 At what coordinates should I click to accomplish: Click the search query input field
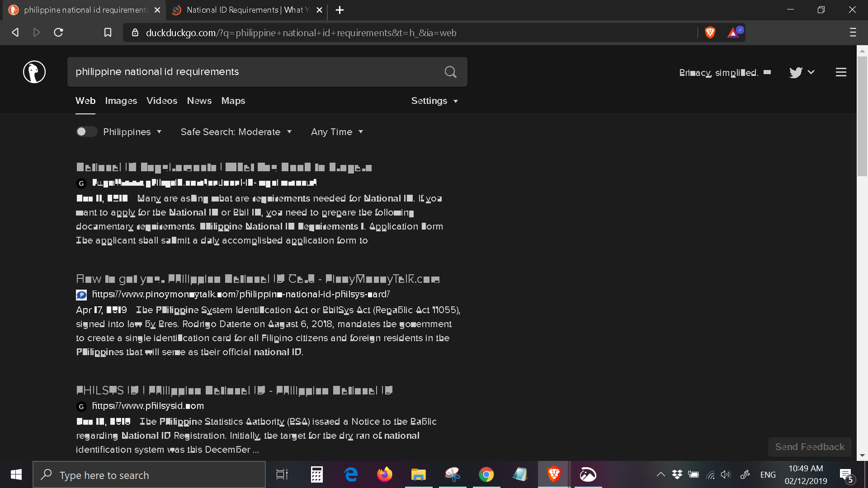(x=253, y=72)
